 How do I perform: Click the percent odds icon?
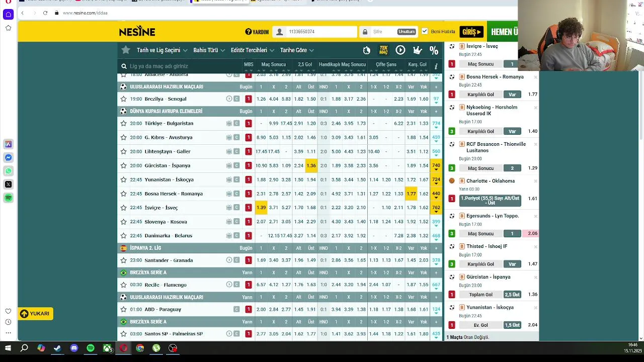[434, 50]
